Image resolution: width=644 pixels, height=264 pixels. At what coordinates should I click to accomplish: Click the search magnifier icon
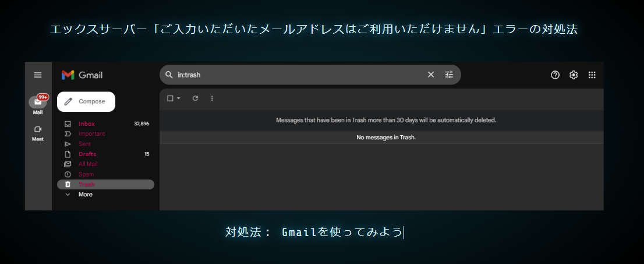(168, 75)
